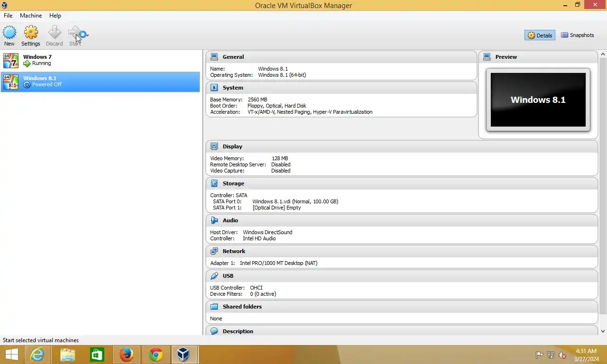The width and height of the screenshot is (607, 364).
Task: Click the General section icon
Action: point(214,56)
